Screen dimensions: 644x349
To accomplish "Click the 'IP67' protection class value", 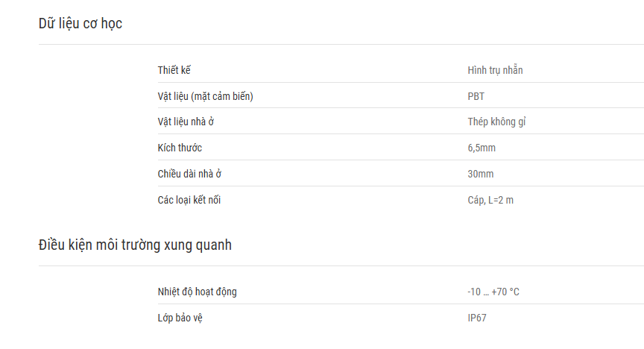I will coord(477,318).
